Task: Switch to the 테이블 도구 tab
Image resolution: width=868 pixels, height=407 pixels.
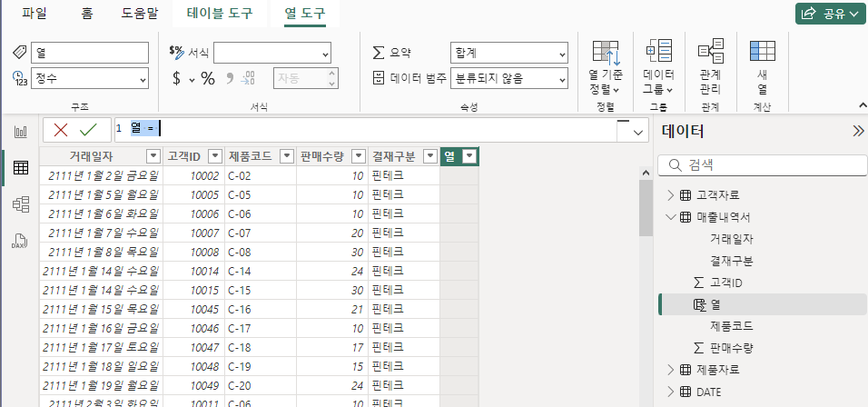Action: (220, 14)
